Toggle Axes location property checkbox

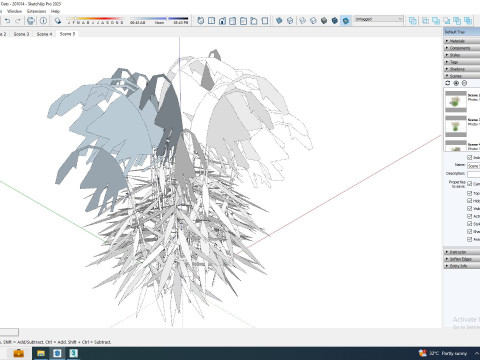click(470, 239)
